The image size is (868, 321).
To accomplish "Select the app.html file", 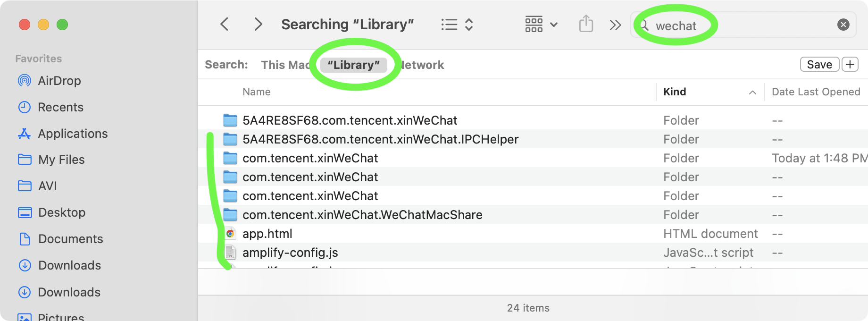I will click(267, 234).
